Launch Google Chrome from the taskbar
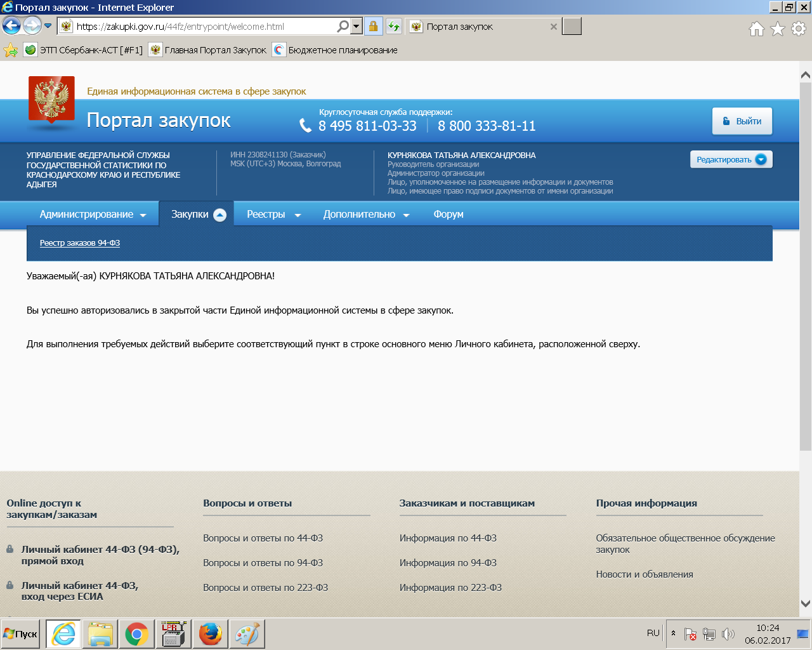This screenshot has height=650, width=812. (136, 633)
